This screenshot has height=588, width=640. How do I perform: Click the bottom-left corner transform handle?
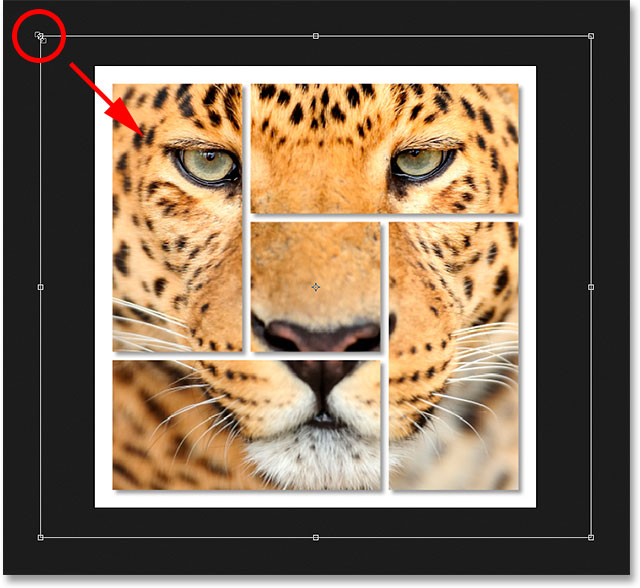[x=40, y=537]
